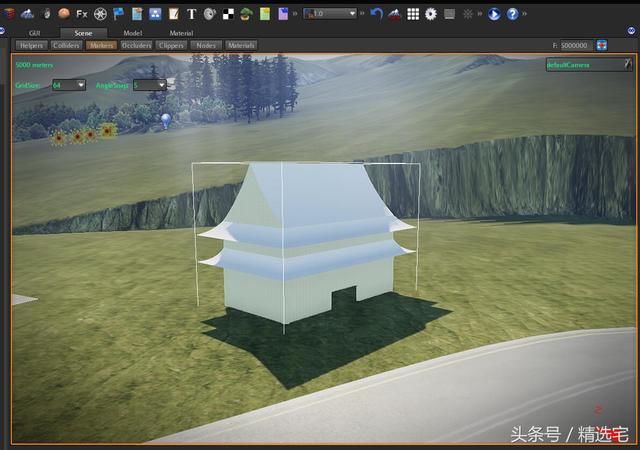Switch to the Material tab
The height and width of the screenshot is (450, 640).
[x=181, y=33]
